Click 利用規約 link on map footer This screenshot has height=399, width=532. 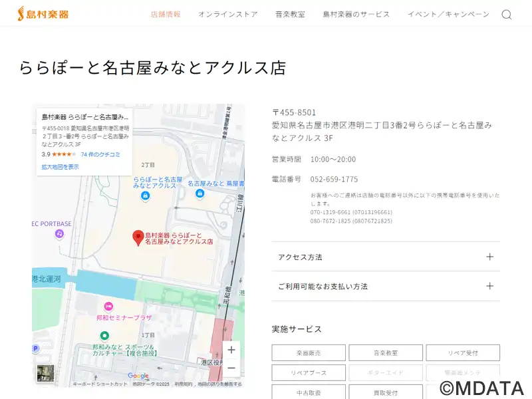(x=184, y=384)
